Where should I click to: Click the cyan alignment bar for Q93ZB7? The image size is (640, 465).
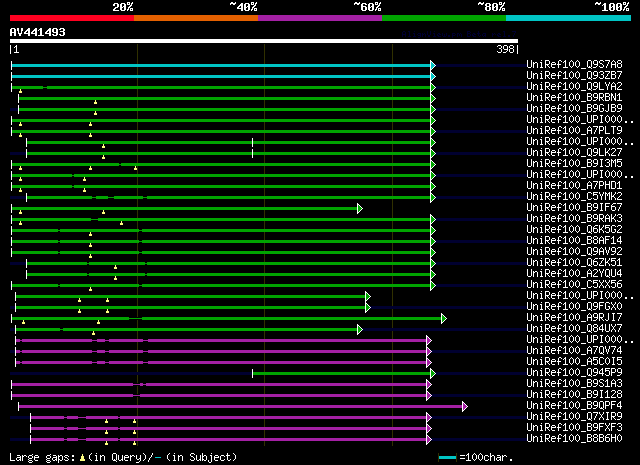[221, 76]
